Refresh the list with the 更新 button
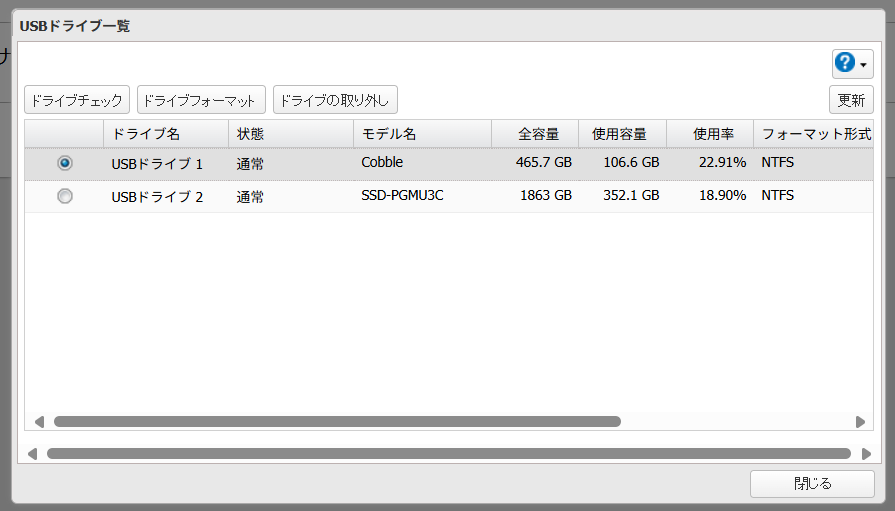The image size is (895, 511). click(851, 100)
